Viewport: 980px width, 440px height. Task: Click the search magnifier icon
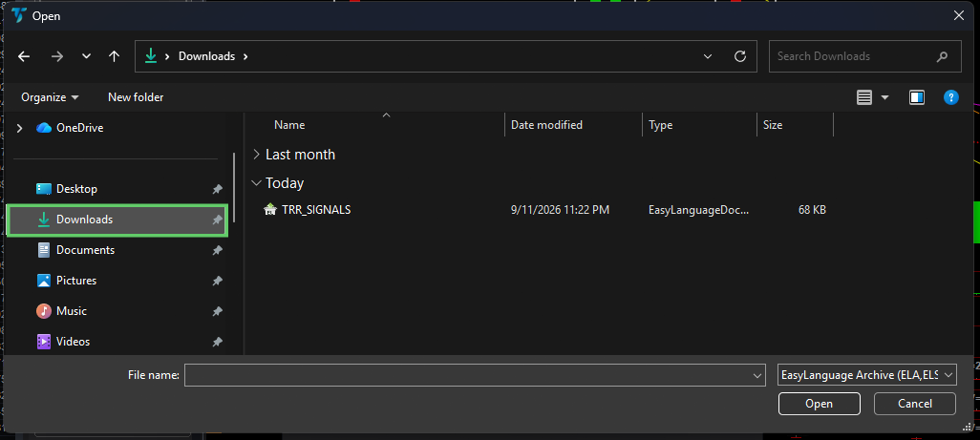(x=942, y=57)
